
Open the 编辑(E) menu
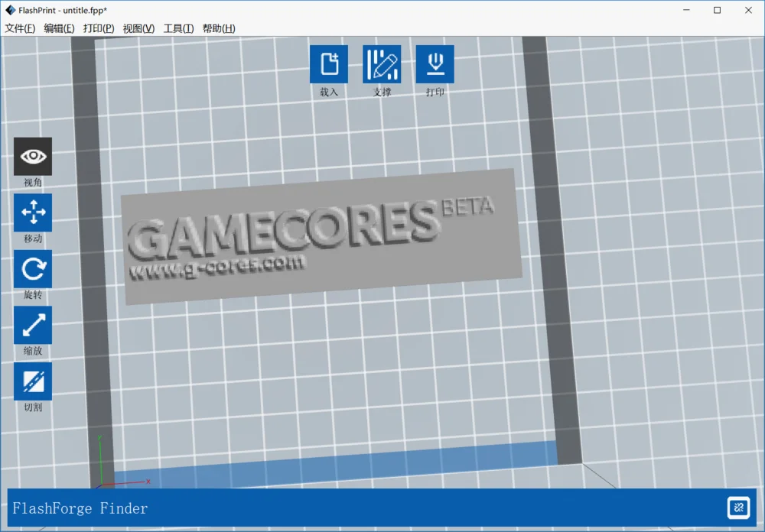point(59,28)
